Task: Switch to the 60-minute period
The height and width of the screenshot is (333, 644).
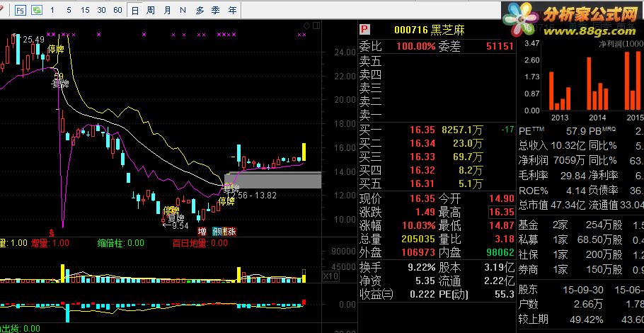Action: (118, 11)
